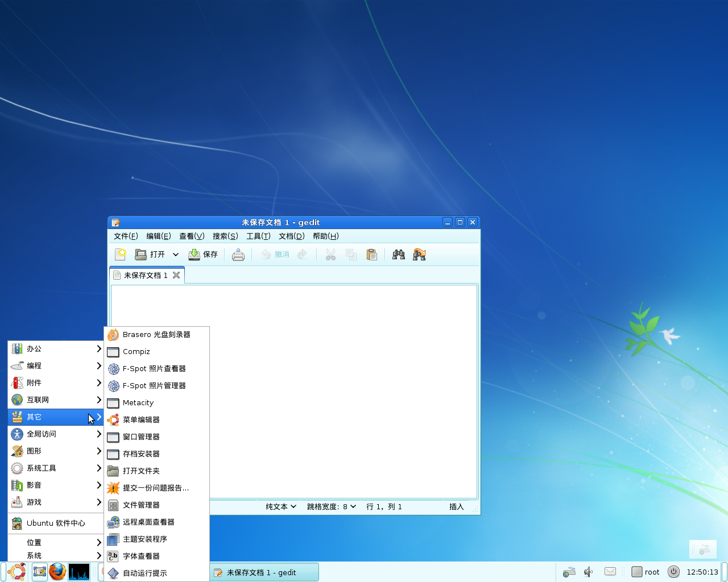
Task: Expand the 附件 accessories category
Action: click(x=56, y=383)
